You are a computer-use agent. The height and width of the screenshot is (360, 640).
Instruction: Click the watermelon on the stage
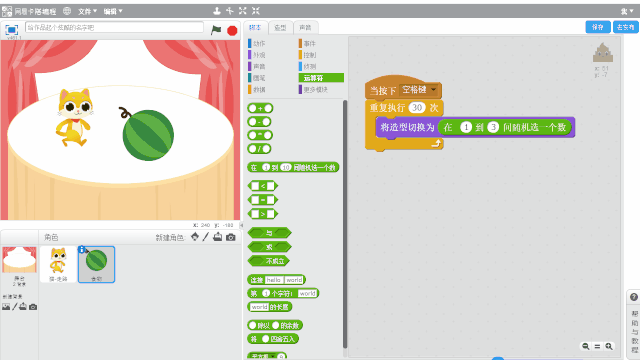pos(148,135)
